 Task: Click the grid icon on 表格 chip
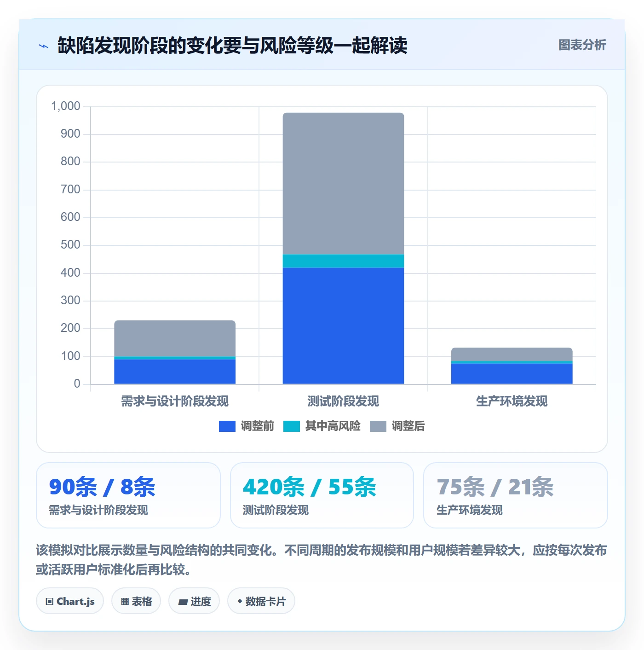(x=125, y=602)
